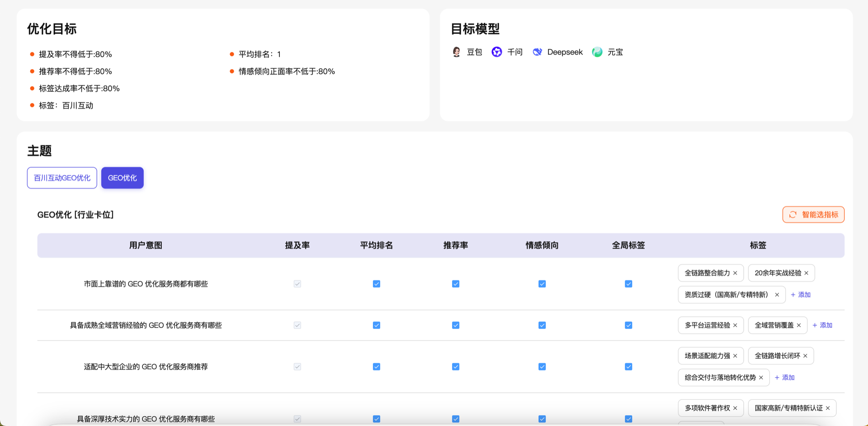Remove the 多平台运营经验 tag

pyautogui.click(x=735, y=325)
